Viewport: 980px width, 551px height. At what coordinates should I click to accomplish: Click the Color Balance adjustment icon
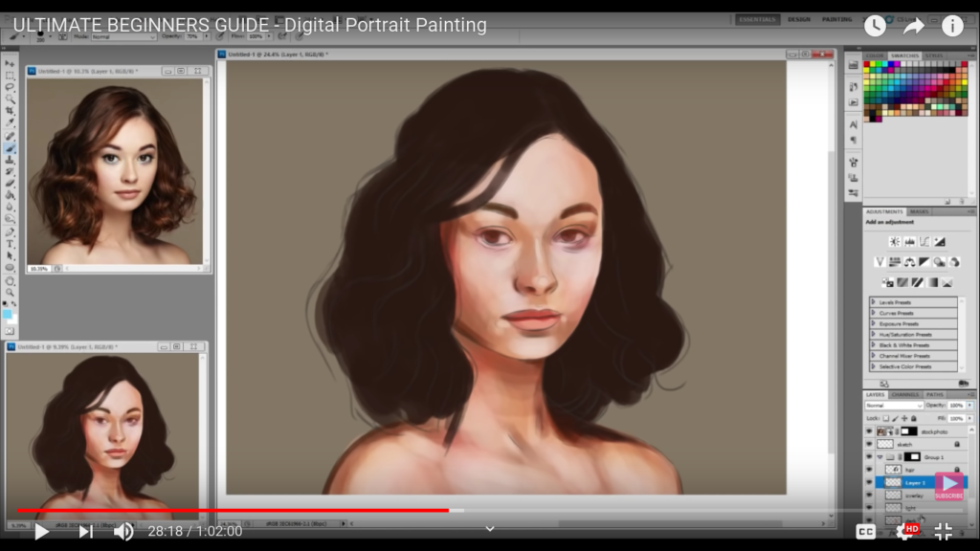(x=909, y=262)
